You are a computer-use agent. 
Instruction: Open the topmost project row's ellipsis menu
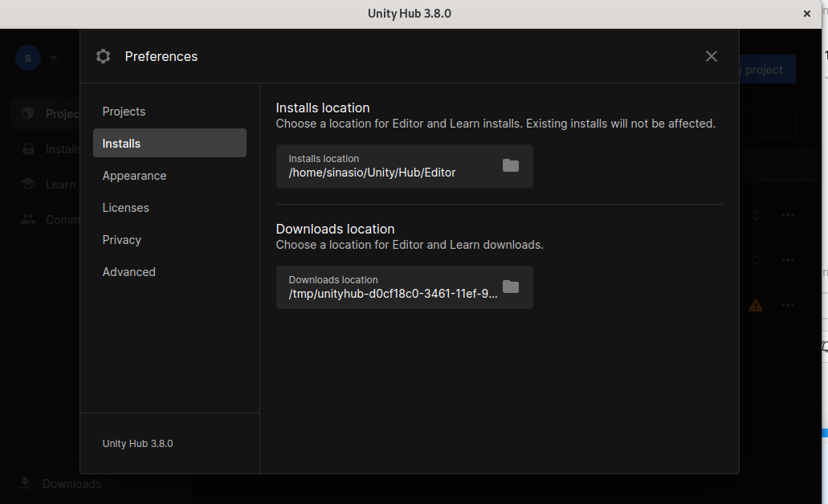click(788, 215)
